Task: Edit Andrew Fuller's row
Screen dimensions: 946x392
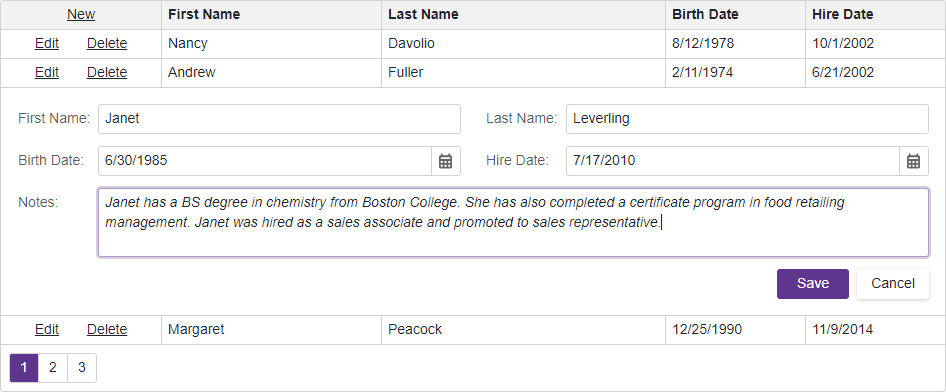Action: (47, 72)
